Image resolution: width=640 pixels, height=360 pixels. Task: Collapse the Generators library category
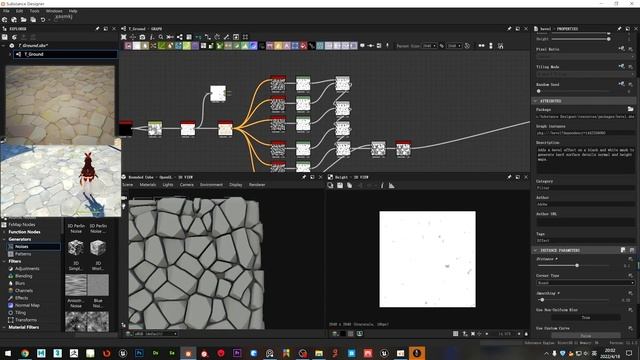coord(4,239)
